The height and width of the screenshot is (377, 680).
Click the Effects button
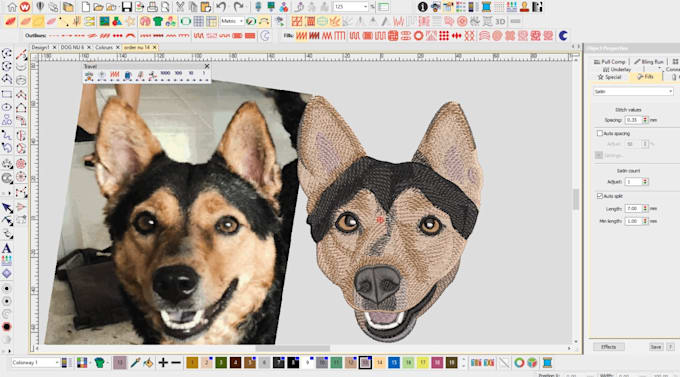click(608, 347)
